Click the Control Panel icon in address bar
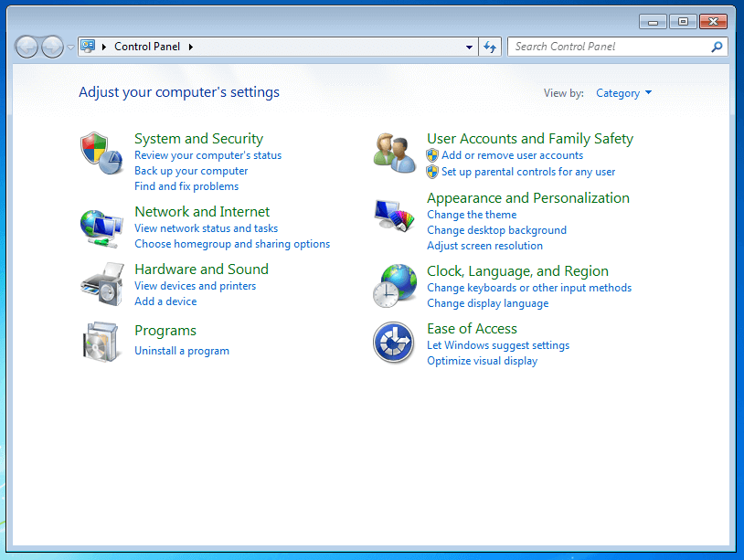Image resolution: width=744 pixels, height=560 pixels. (x=88, y=46)
